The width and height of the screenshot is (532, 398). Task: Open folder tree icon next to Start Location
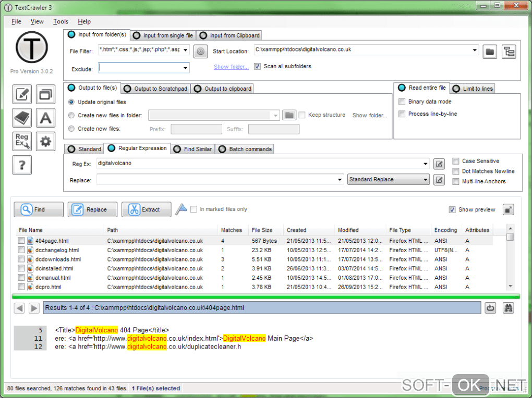[x=509, y=52]
